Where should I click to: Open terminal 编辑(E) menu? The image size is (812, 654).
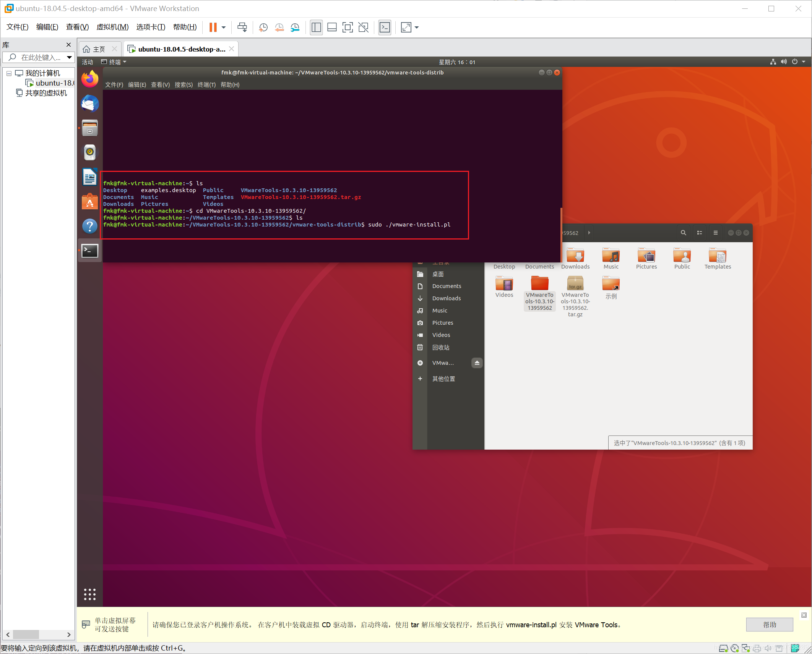[x=137, y=85]
